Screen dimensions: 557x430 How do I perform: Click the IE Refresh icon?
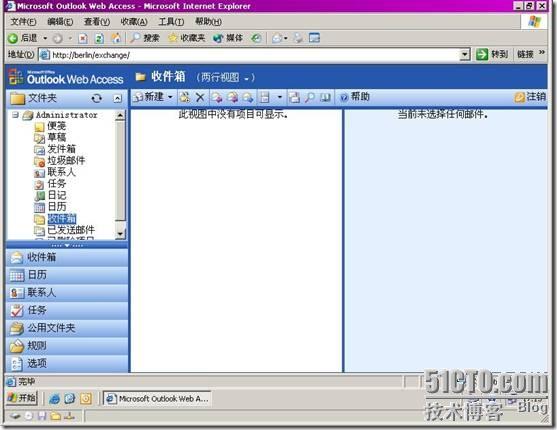[99, 38]
